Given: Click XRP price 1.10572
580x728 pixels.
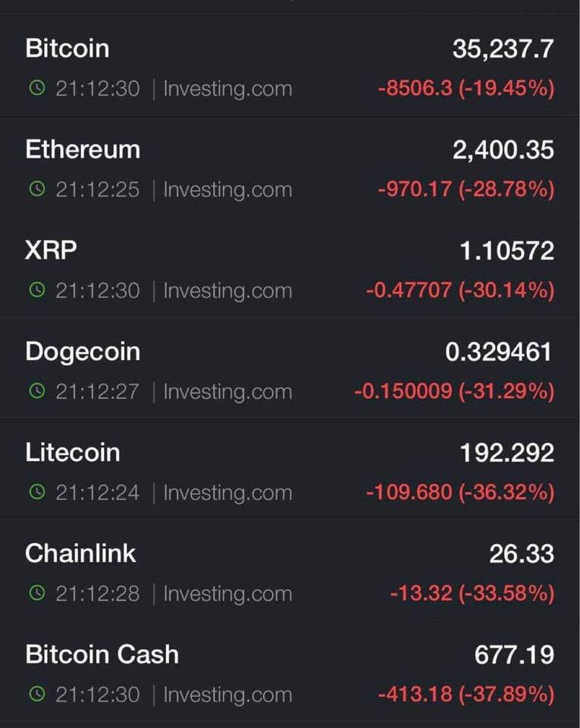Looking at the screenshot, I should point(507,251).
